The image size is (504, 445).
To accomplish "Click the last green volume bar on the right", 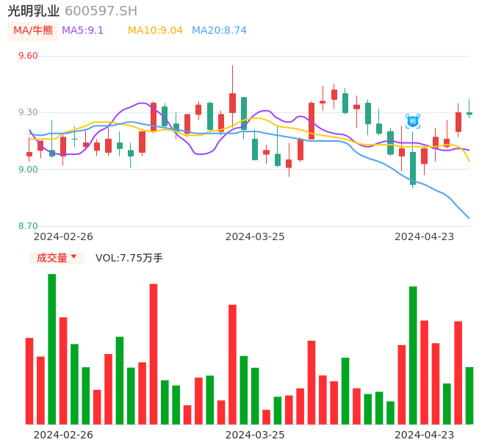I will coord(469,395).
